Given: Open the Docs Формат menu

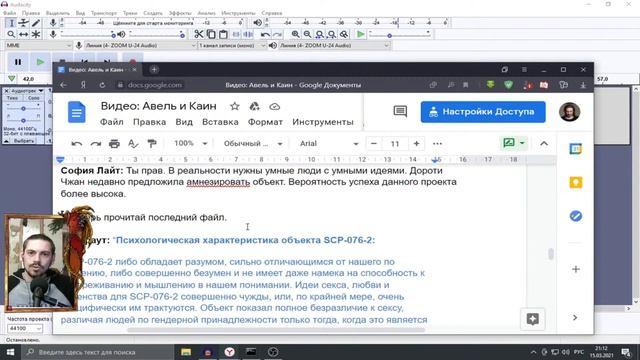Looking at the screenshot, I should pos(265,122).
